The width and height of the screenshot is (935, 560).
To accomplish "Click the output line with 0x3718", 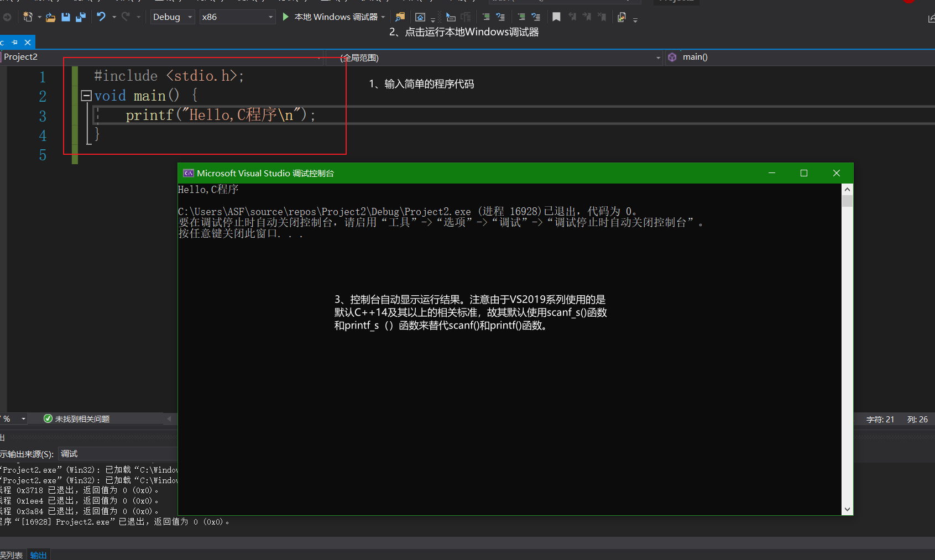I will pos(80,490).
